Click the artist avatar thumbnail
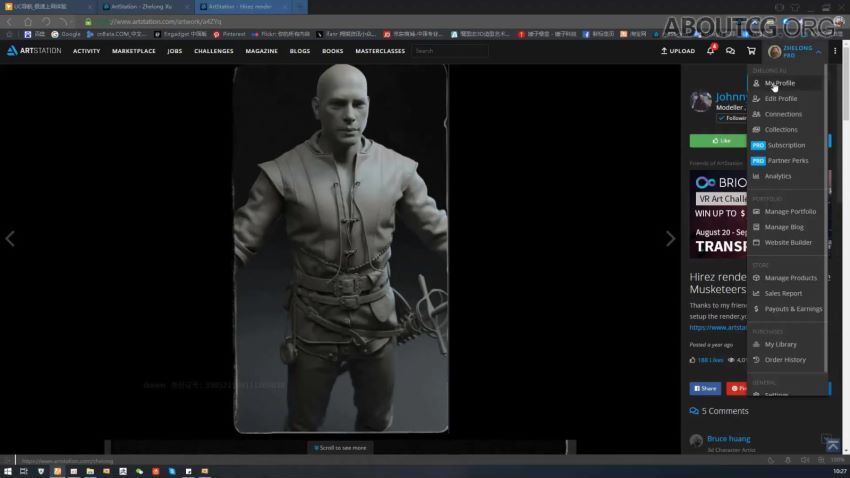The height and width of the screenshot is (478, 850). tap(700, 101)
